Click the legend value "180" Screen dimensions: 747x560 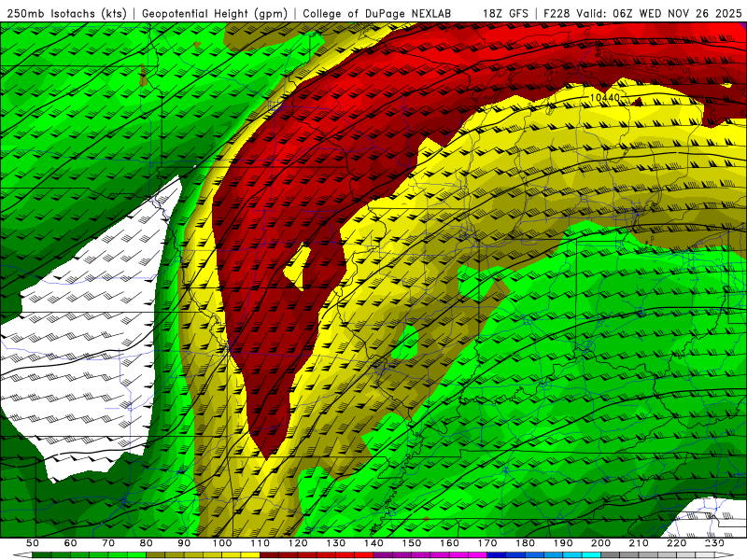(x=525, y=543)
